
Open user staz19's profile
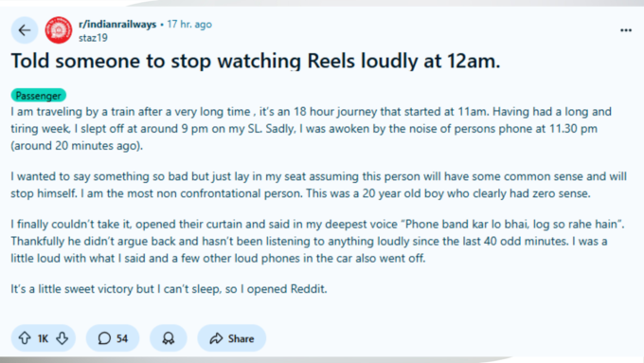pos(93,38)
